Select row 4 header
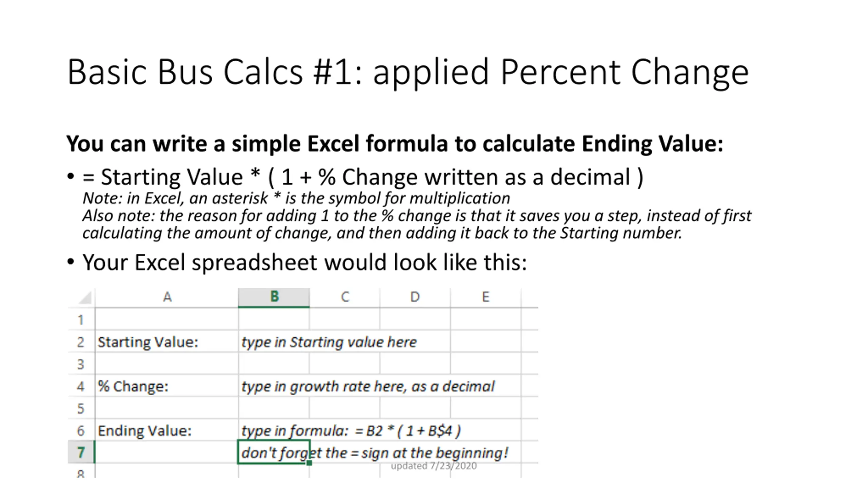 point(81,386)
